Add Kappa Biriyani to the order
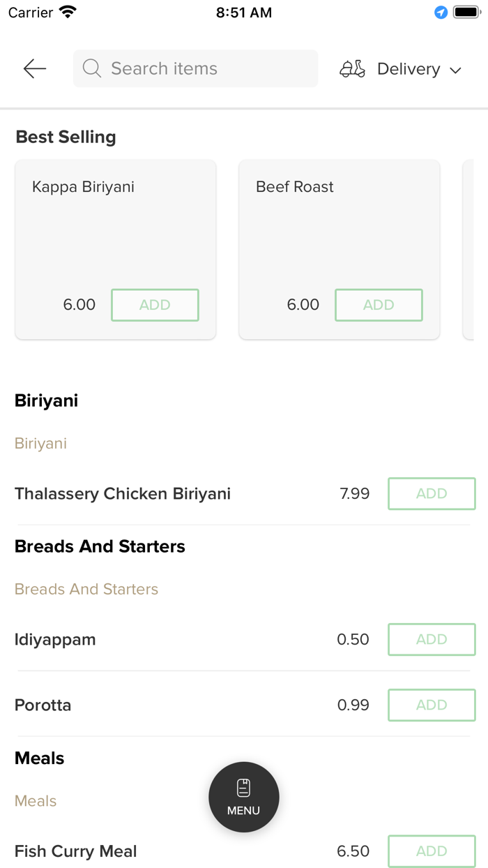This screenshot has width=488, height=868. [155, 305]
